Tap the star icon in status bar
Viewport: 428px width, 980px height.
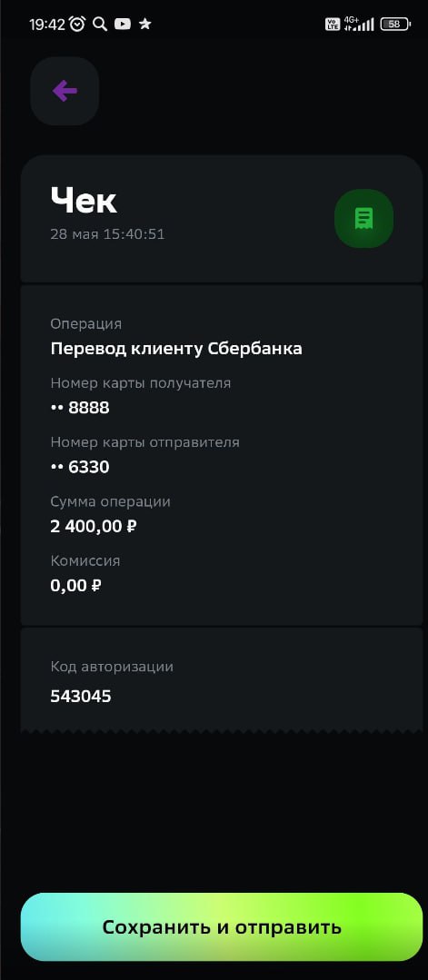[145, 24]
